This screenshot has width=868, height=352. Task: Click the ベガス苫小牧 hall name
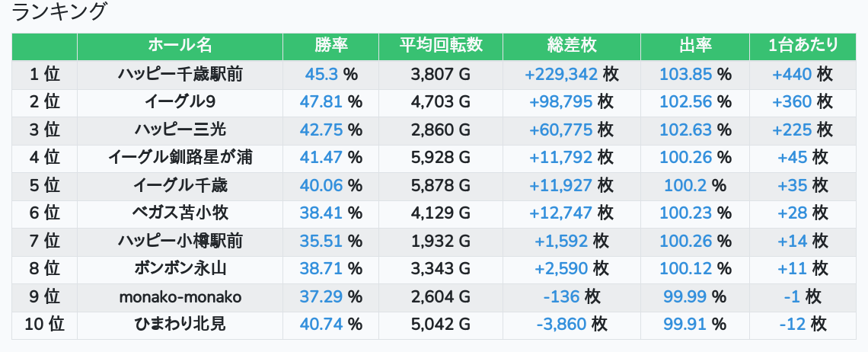180,213
